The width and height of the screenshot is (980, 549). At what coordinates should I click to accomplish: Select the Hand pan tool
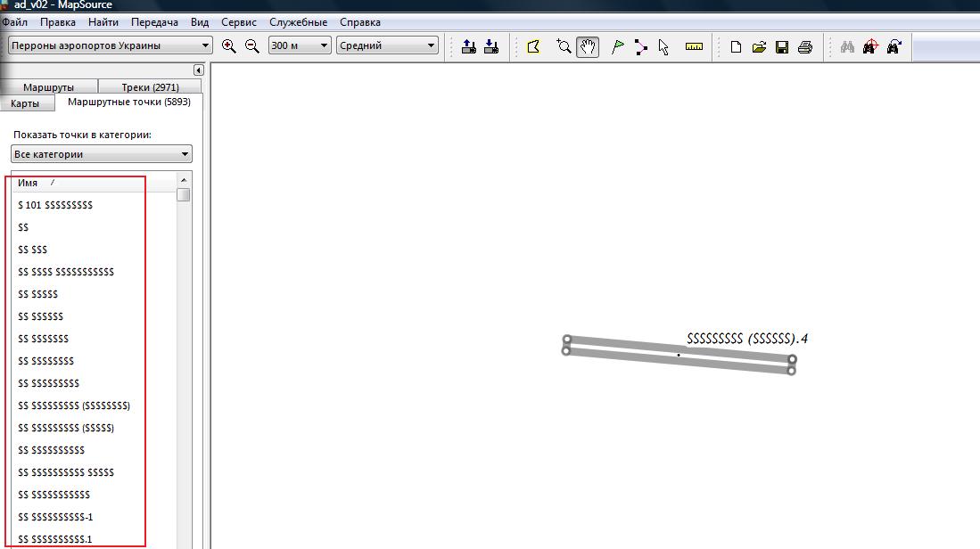point(587,47)
